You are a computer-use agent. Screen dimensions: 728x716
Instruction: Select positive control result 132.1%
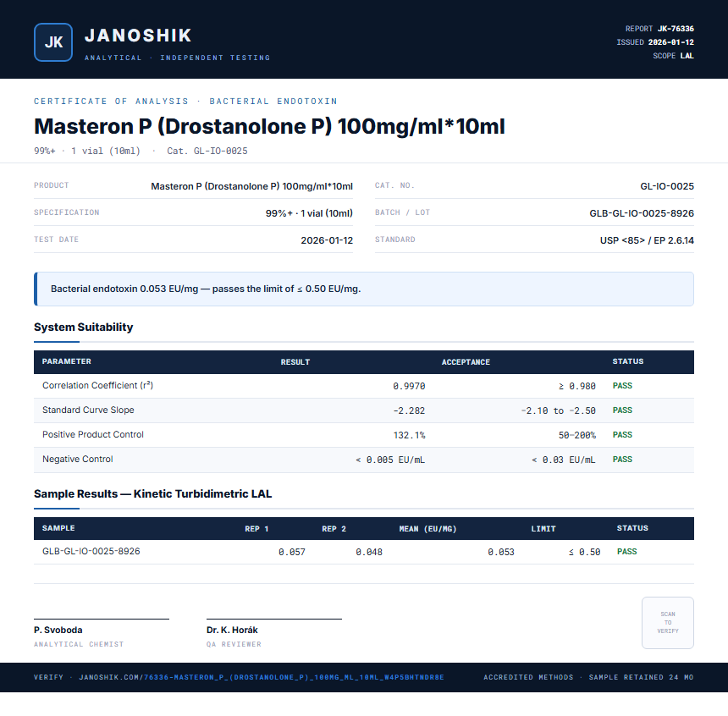[409, 436]
